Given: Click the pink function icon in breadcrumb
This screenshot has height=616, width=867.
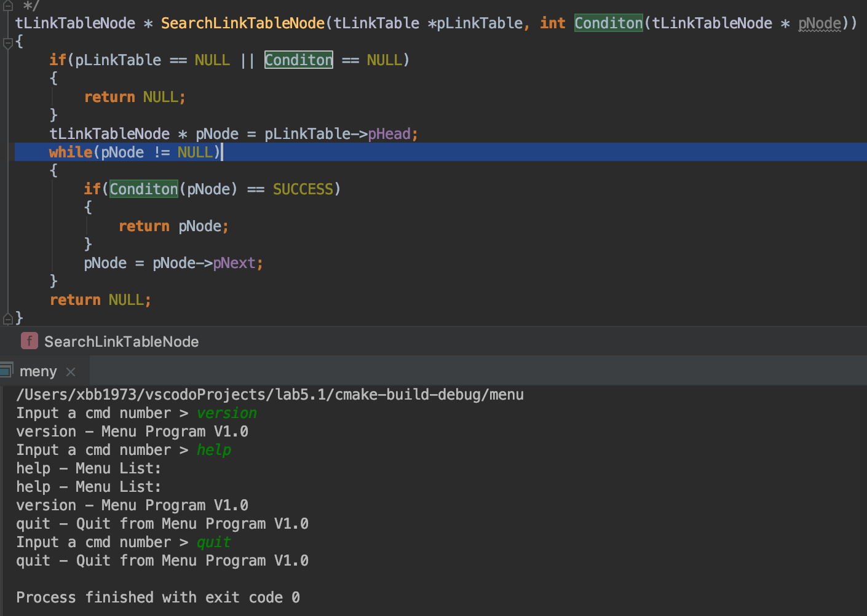Looking at the screenshot, I should click(29, 341).
